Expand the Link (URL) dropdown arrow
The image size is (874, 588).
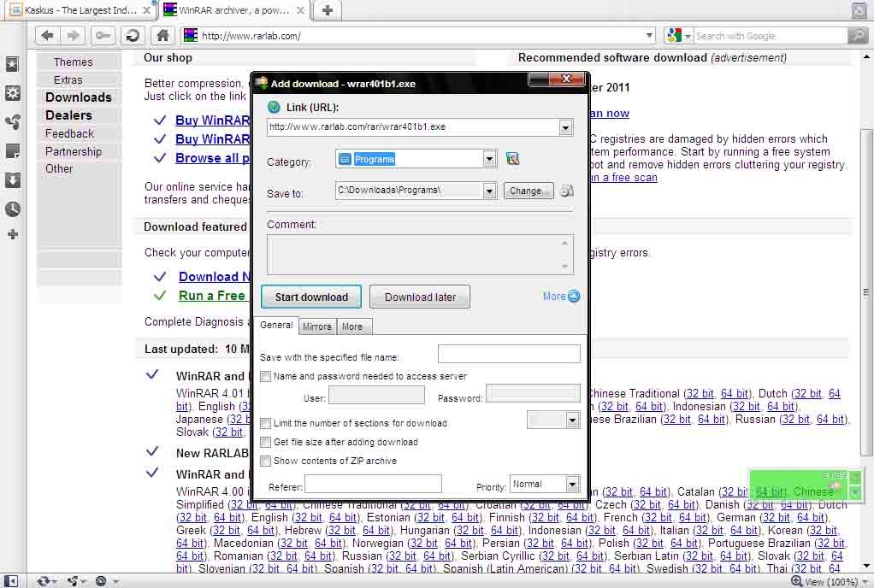565,127
